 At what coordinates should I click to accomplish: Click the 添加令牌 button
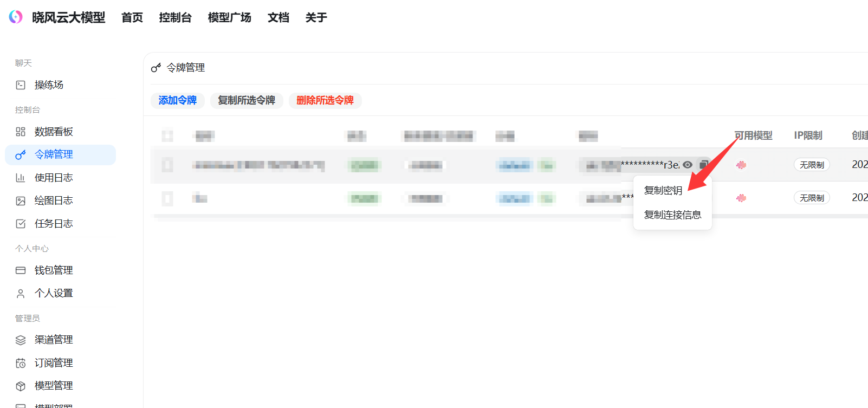click(177, 100)
